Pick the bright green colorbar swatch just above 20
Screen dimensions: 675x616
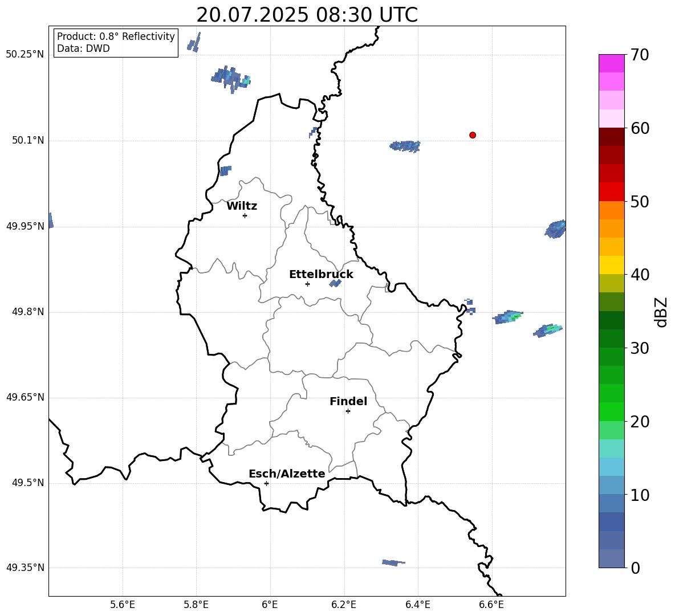point(611,411)
